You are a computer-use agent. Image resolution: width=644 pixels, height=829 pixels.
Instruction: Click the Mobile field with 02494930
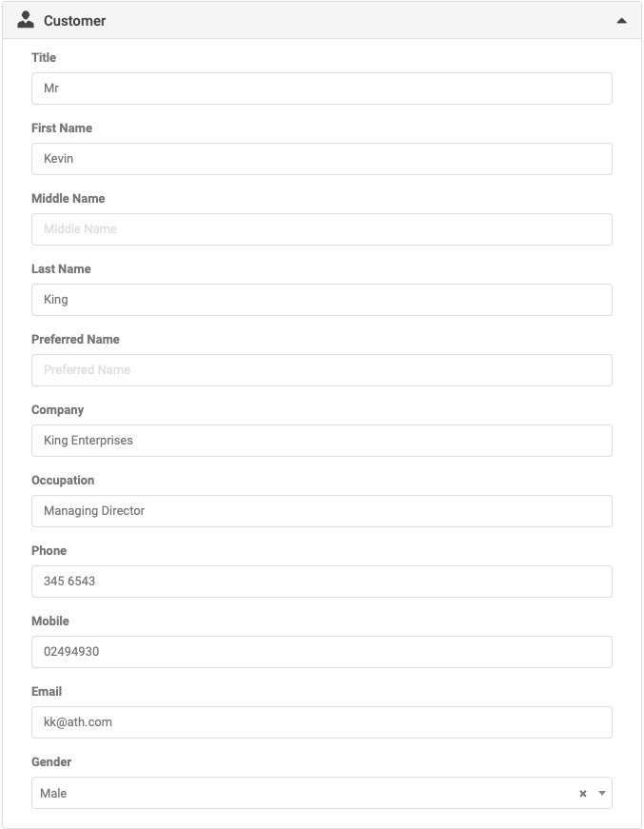click(x=322, y=652)
